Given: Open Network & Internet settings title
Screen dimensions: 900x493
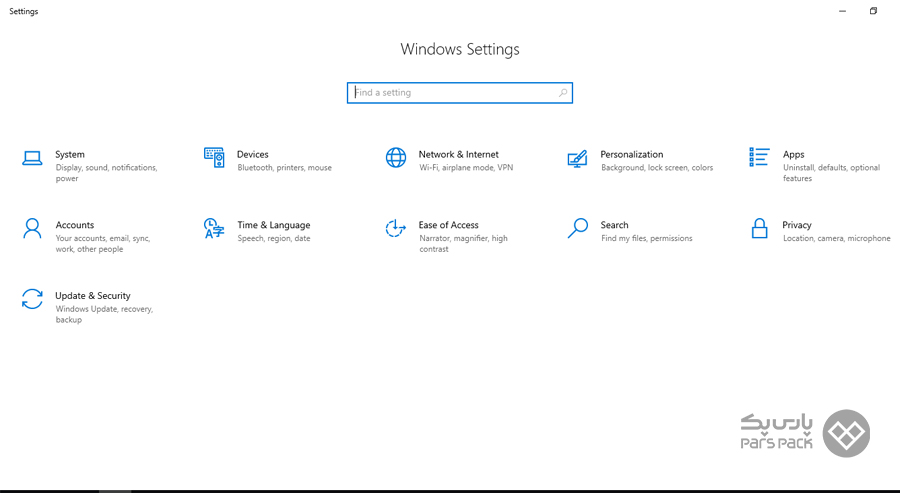Looking at the screenshot, I should [x=459, y=154].
